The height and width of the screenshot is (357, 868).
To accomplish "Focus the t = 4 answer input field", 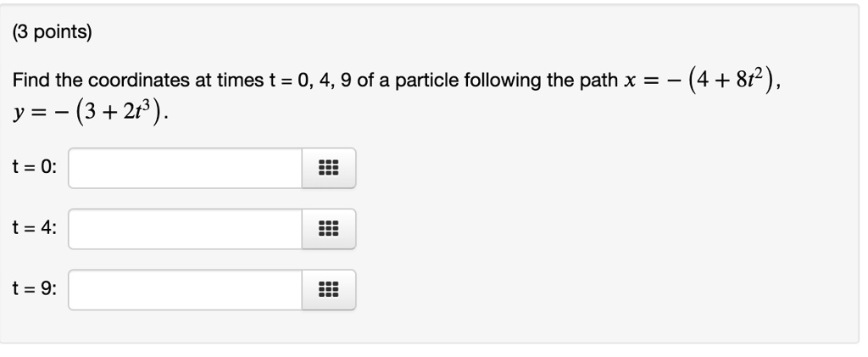I will [x=186, y=229].
